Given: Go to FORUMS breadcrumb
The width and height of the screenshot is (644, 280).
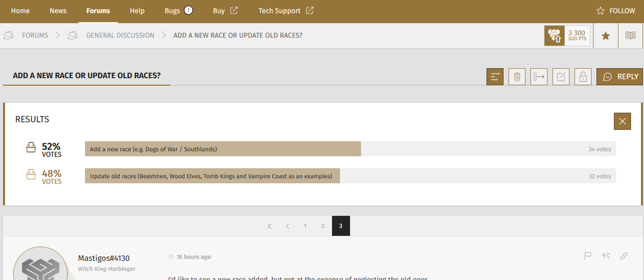Looking at the screenshot, I should pos(35,35).
